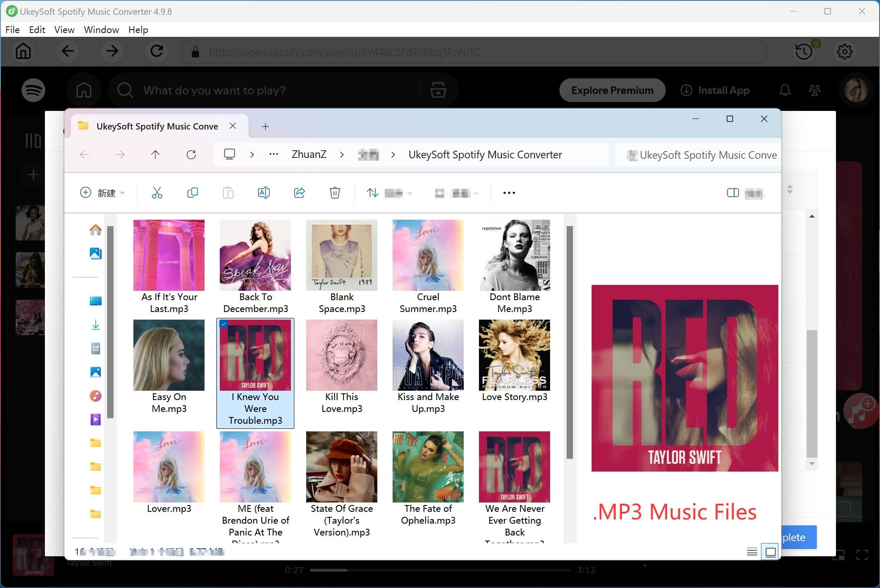The width and height of the screenshot is (880, 588).
Task: Click the Explore Premium button
Action: (x=612, y=90)
